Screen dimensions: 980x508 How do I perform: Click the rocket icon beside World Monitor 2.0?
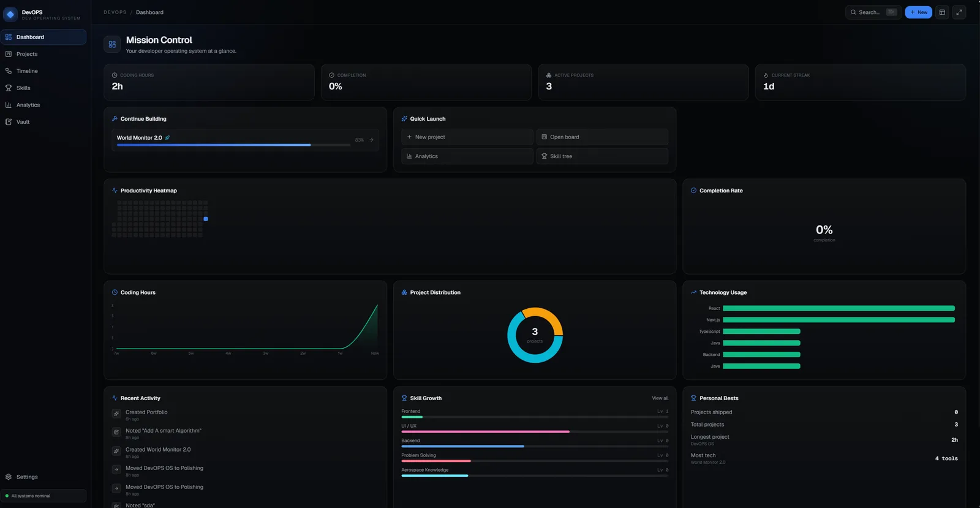pyautogui.click(x=167, y=138)
